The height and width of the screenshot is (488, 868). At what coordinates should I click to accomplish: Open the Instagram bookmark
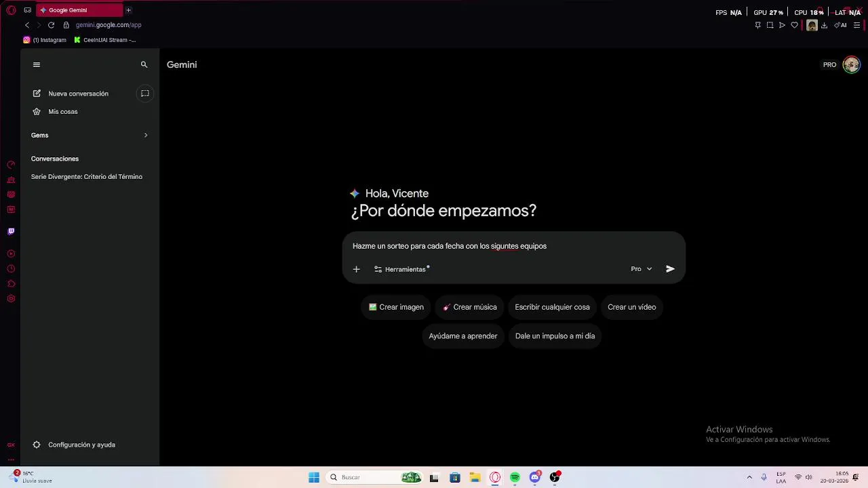coord(45,40)
